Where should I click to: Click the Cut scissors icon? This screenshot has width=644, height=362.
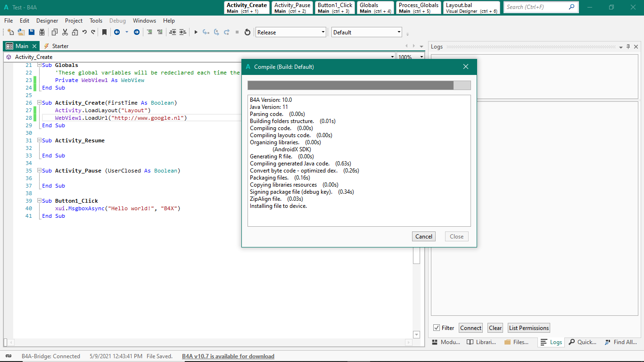coord(65,32)
